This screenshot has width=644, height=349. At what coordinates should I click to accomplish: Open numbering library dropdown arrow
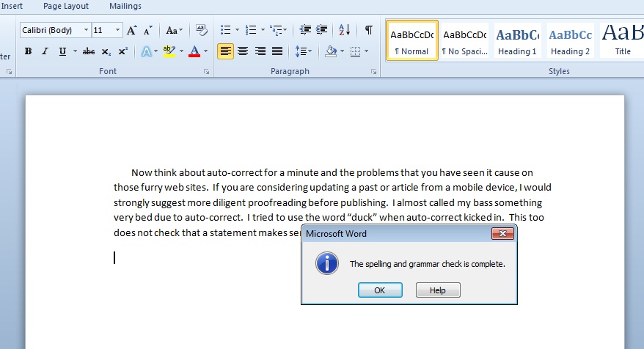tap(263, 30)
